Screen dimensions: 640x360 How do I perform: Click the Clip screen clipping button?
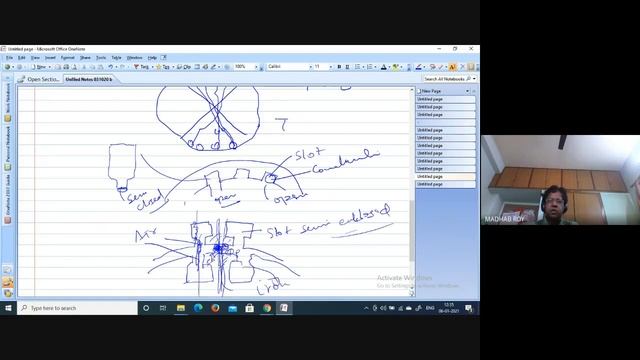(184, 67)
